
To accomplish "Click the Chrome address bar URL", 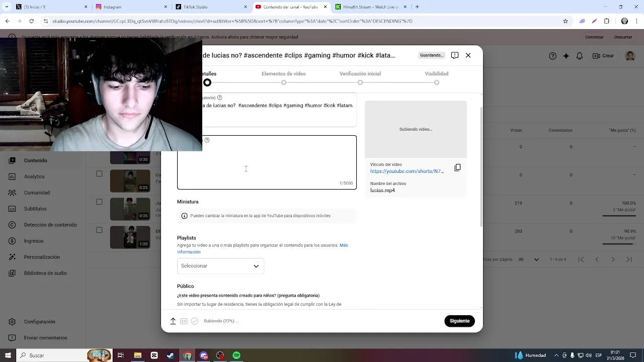I will tap(232, 21).
